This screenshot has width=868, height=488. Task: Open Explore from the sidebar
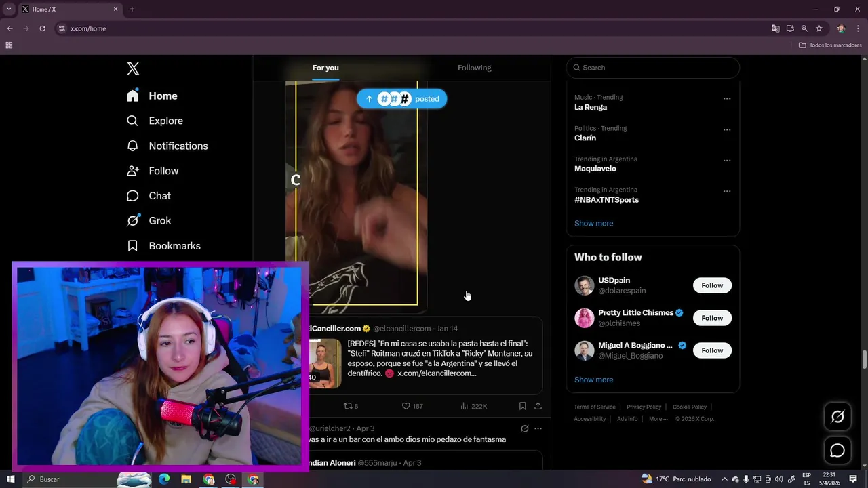pos(155,121)
